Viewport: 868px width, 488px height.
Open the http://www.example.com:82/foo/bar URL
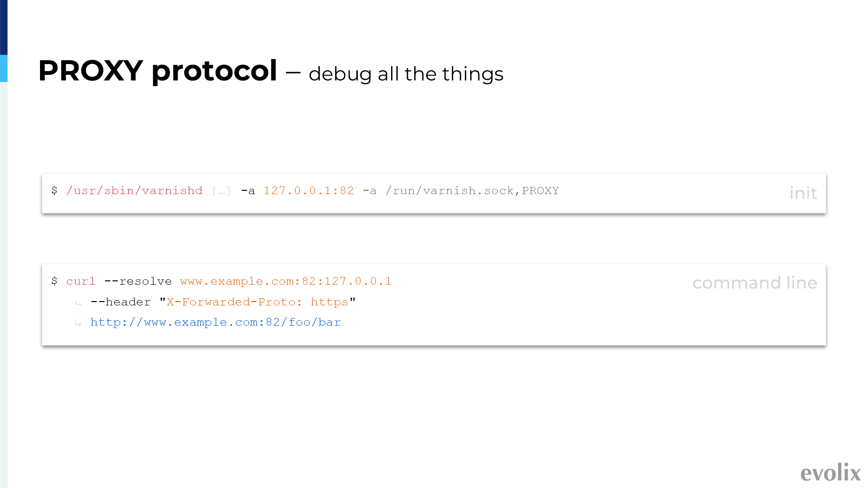216,322
